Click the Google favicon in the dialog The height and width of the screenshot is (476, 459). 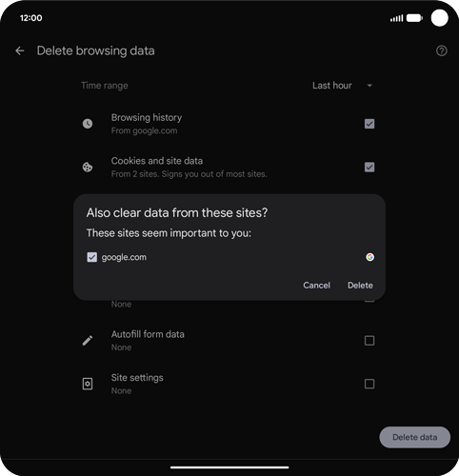(369, 257)
